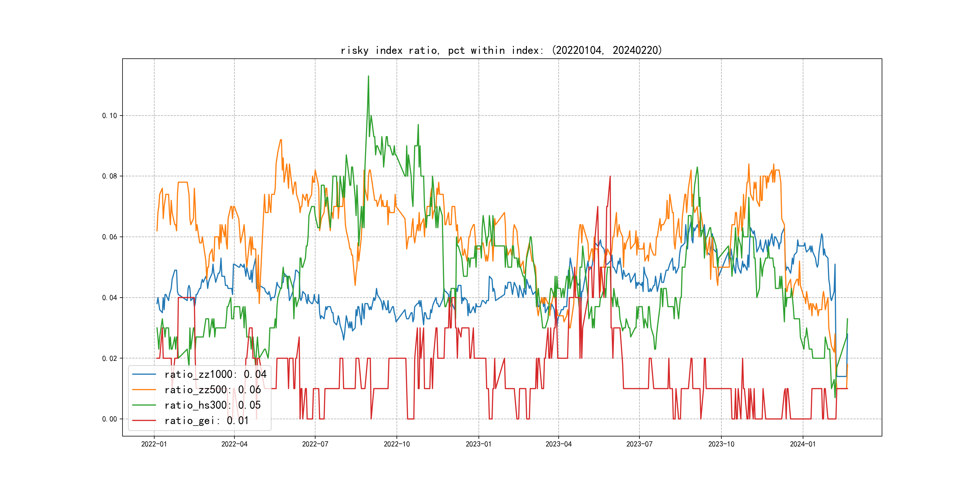Click the 2022-10 x-axis tick label
Screen dimensions: 980x490
click(x=397, y=444)
